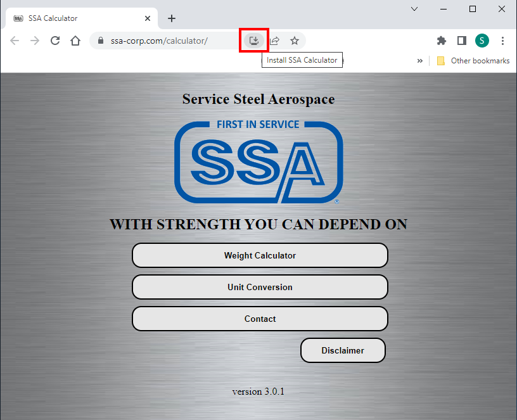Screen dimensions: 517x420
Task: Click the Service Steel Aerospace heading
Action: [258, 99]
